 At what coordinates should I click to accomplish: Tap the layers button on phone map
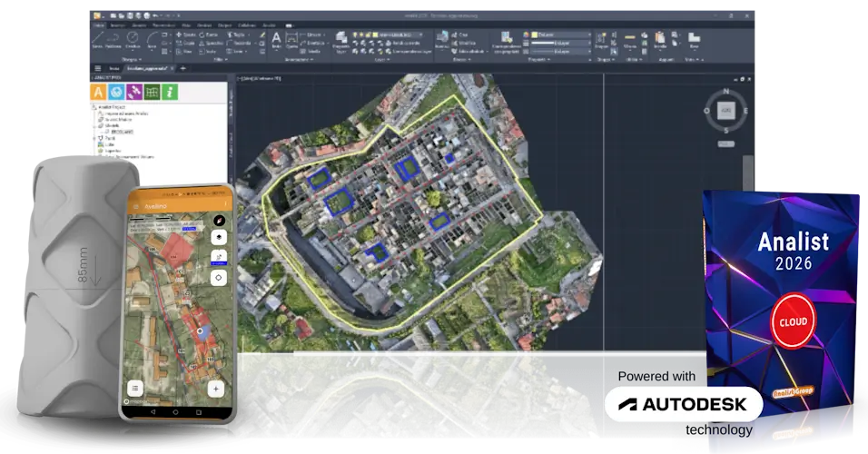click(x=219, y=238)
